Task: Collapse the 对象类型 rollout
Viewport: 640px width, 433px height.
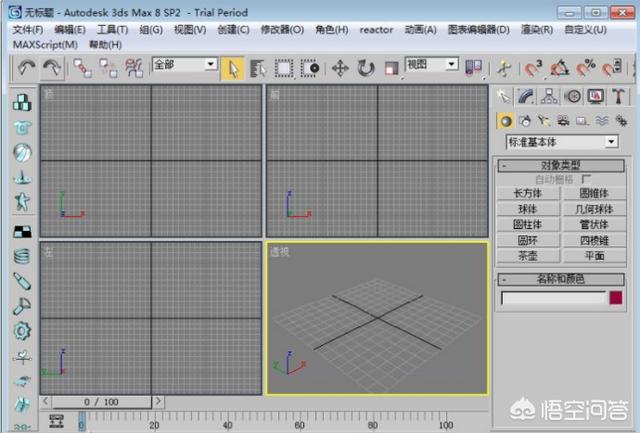Action: pyautogui.click(x=561, y=165)
